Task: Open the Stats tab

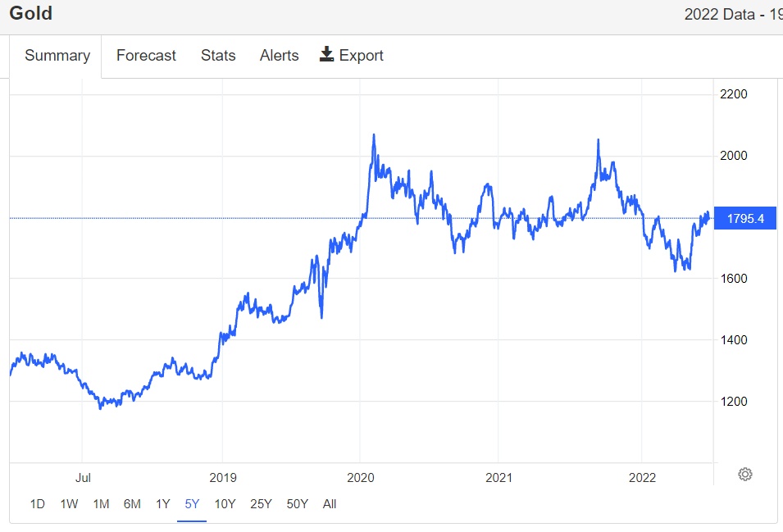Action: (218, 56)
